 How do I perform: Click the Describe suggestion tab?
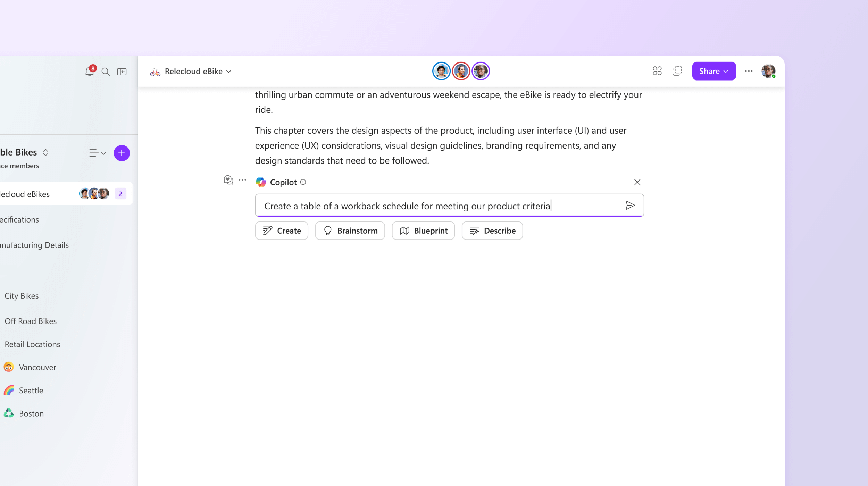pyautogui.click(x=492, y=230)
